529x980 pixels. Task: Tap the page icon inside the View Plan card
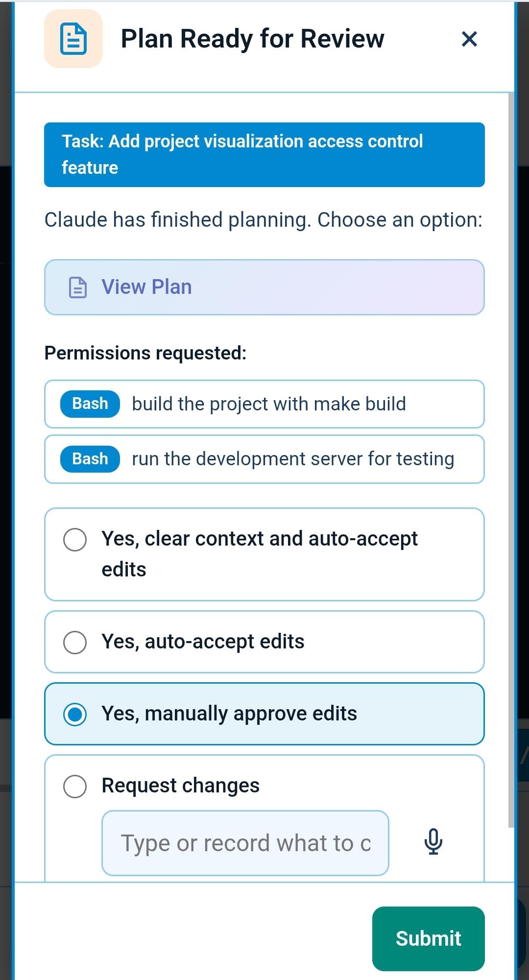[x=77, y=287]
